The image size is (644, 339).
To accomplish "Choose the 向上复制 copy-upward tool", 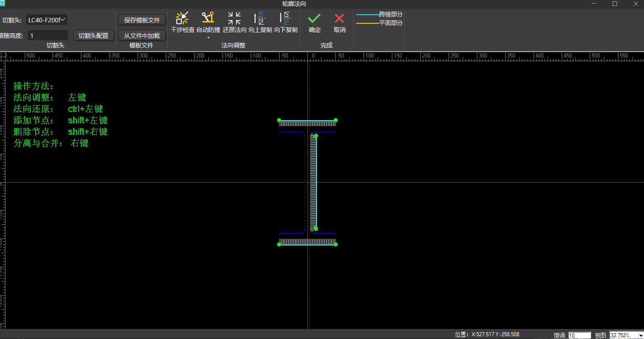I will (260, 22).
